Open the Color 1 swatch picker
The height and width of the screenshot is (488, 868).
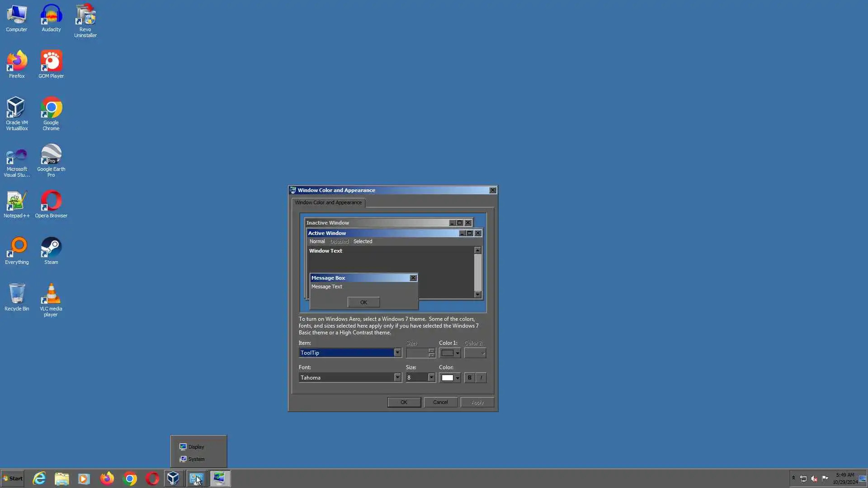(x=450, y=353)
